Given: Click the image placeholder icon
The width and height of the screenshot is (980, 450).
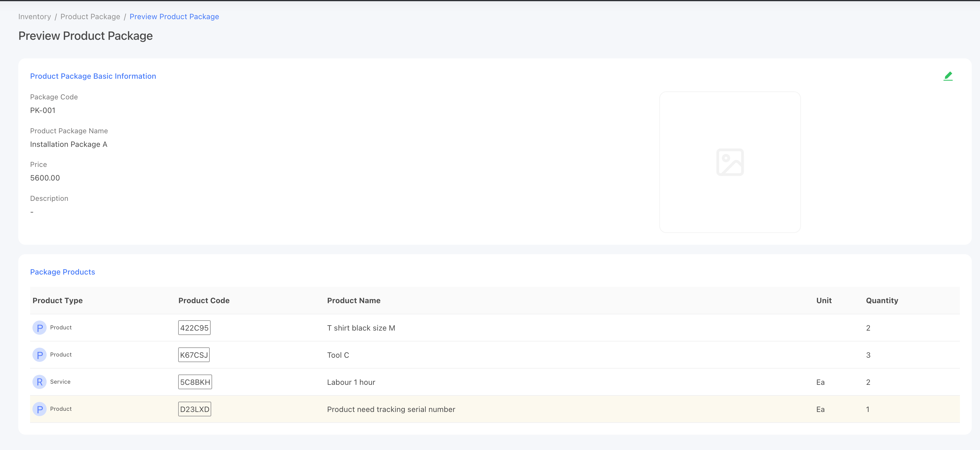Looking at the screenshot, I should [x=730, y=162].
